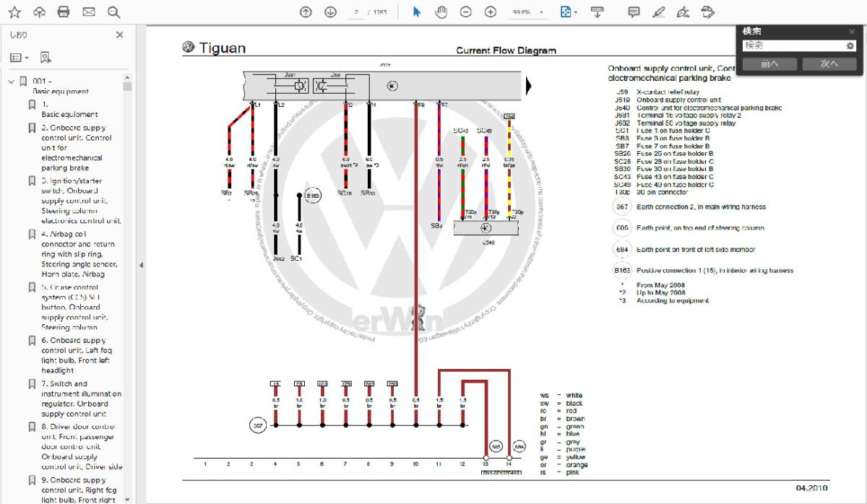
Task: Close the bookmarks panel
Action: [x=120, y=35]
